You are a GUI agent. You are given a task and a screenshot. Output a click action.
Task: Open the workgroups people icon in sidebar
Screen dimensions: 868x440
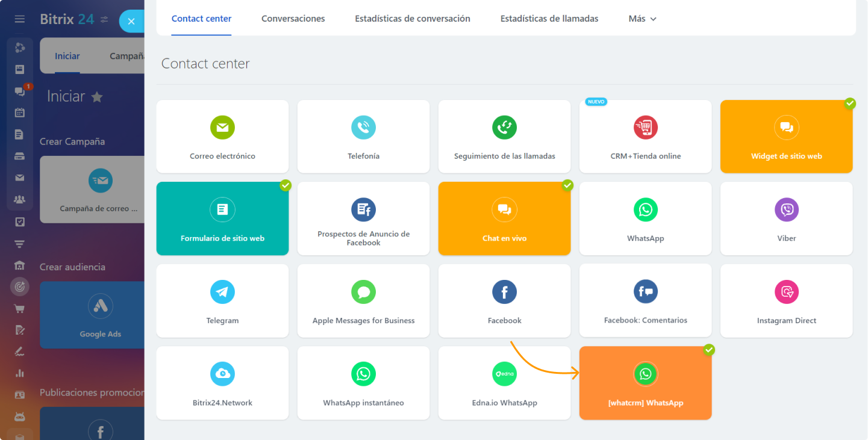pos(20,200)
